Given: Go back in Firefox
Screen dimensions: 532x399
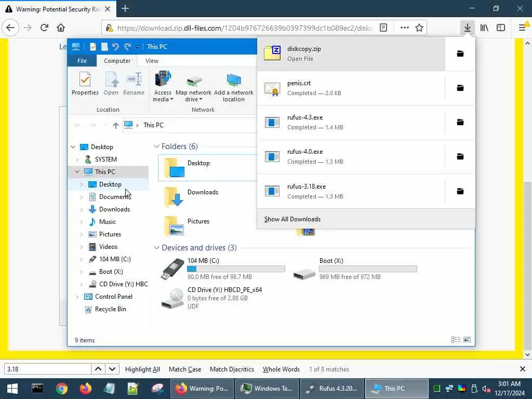Looking at the screenshot, I should click(x=10, y=28).
